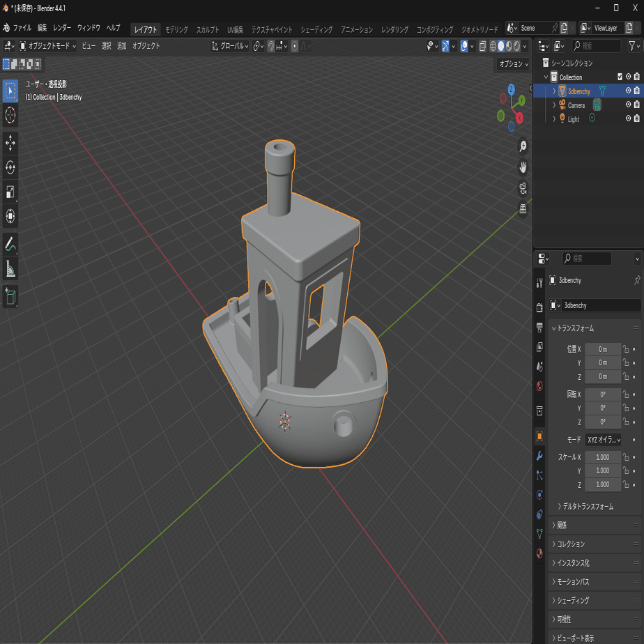Switch to the モデリング workspace tab
Viewport: 644px width, 644px height.
[176, 29]
